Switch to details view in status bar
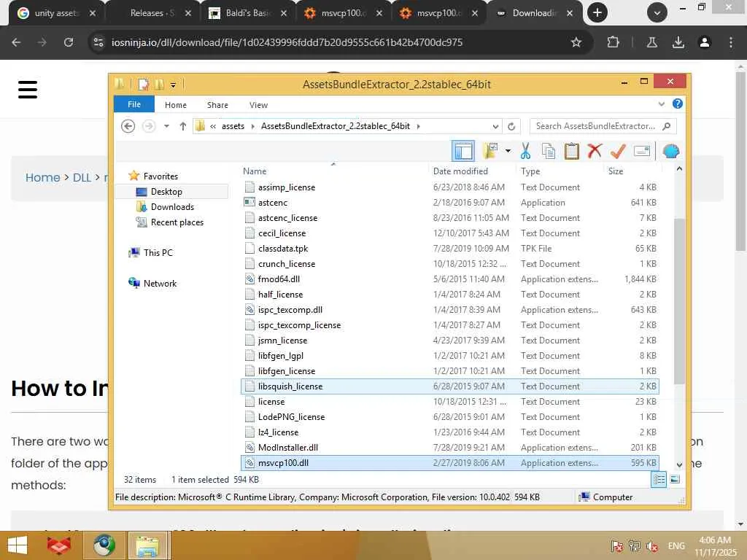747x560 pixels. (659, 480)
